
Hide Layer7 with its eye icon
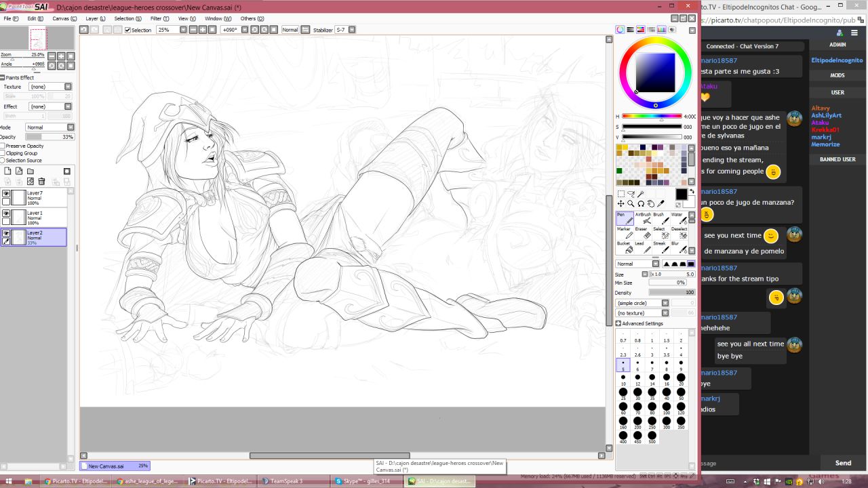[x=6, y=194]
